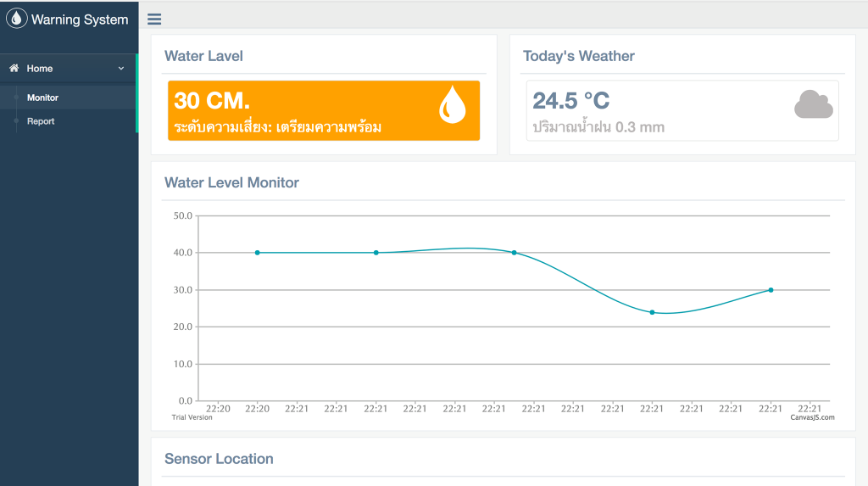Click the Trial Version label on chart
Viewport: 868px width, 486px height.
click(192, 417)
